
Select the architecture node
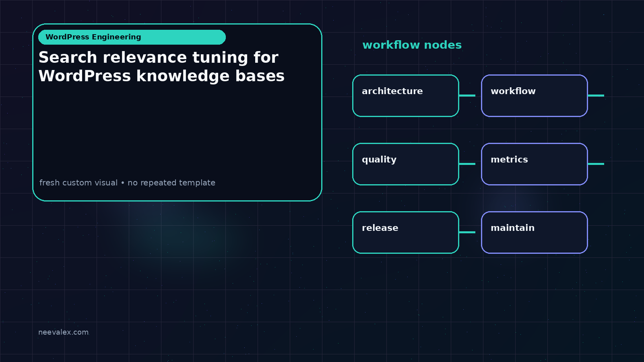pos(406,96)
